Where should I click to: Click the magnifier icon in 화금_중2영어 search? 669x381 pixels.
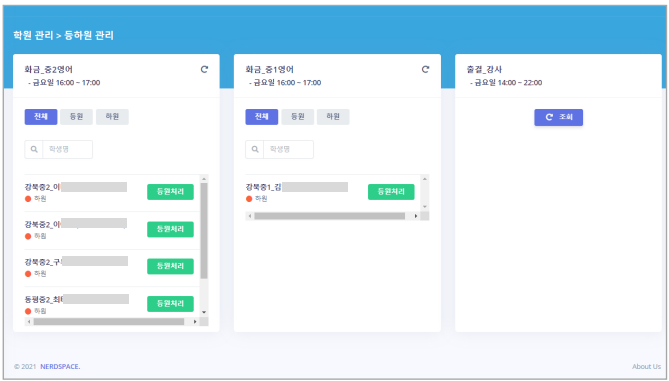coord(34,149)
